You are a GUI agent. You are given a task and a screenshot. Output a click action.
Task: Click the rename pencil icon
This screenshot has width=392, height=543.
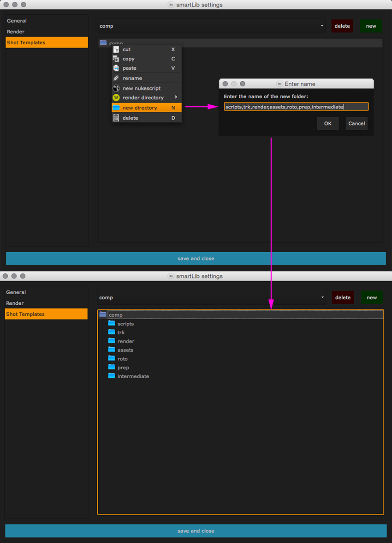click(116, 78)
